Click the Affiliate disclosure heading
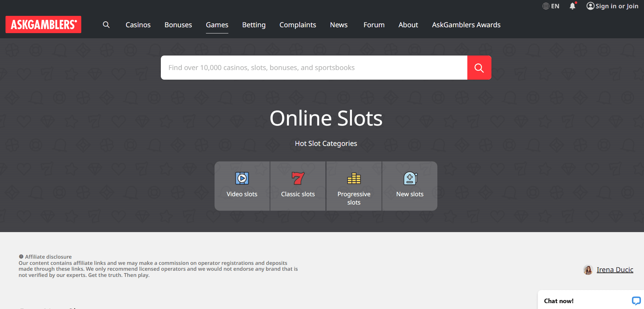 click(48, 257)
